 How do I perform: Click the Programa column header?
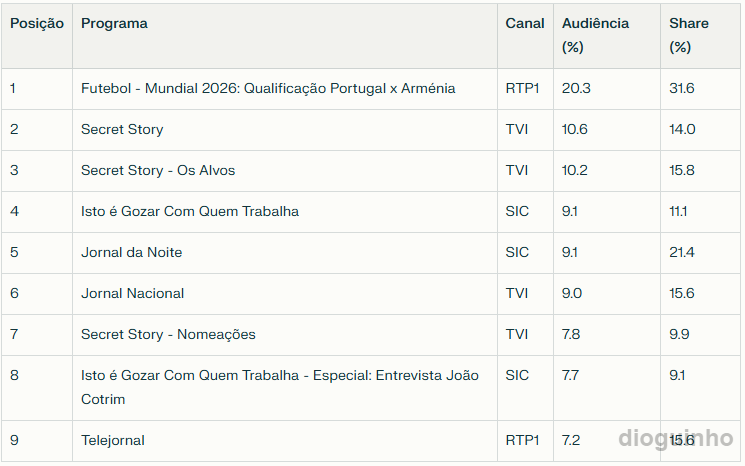coord(114,23)
